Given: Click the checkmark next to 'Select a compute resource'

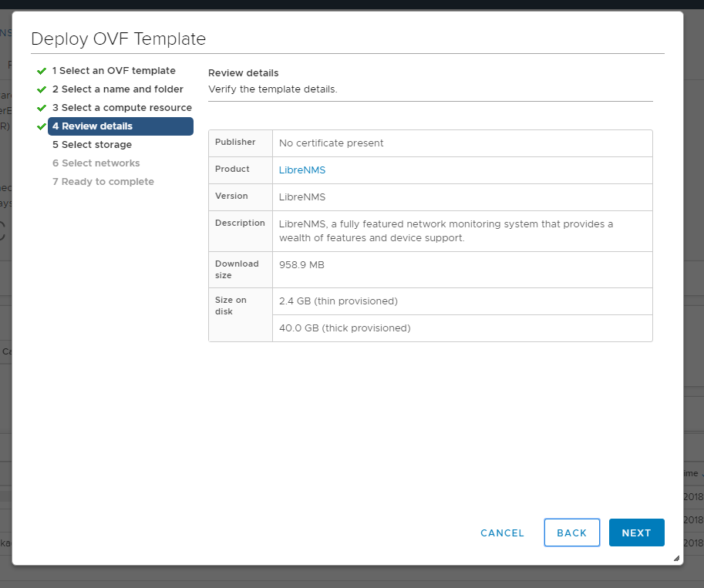Looking at the screenshot, I should [x=42, y=108].
